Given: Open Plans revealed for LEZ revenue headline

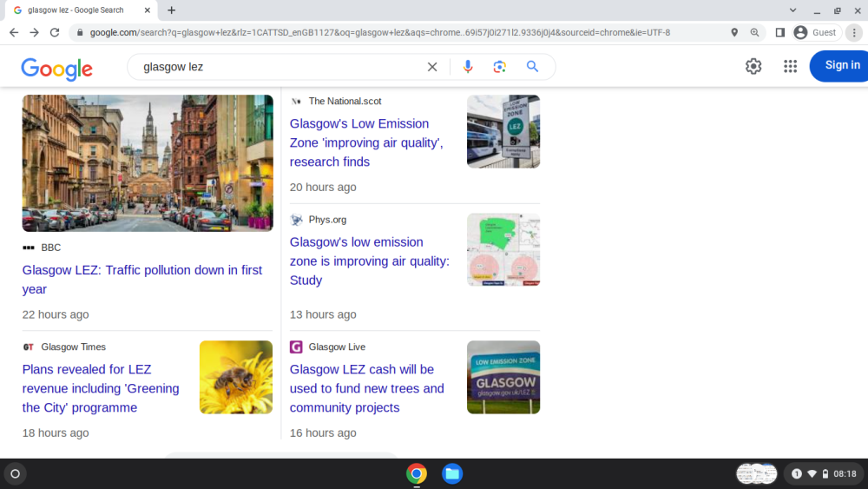Looking at the screenshot, I should pyautogui.click(x=101, y=388).
